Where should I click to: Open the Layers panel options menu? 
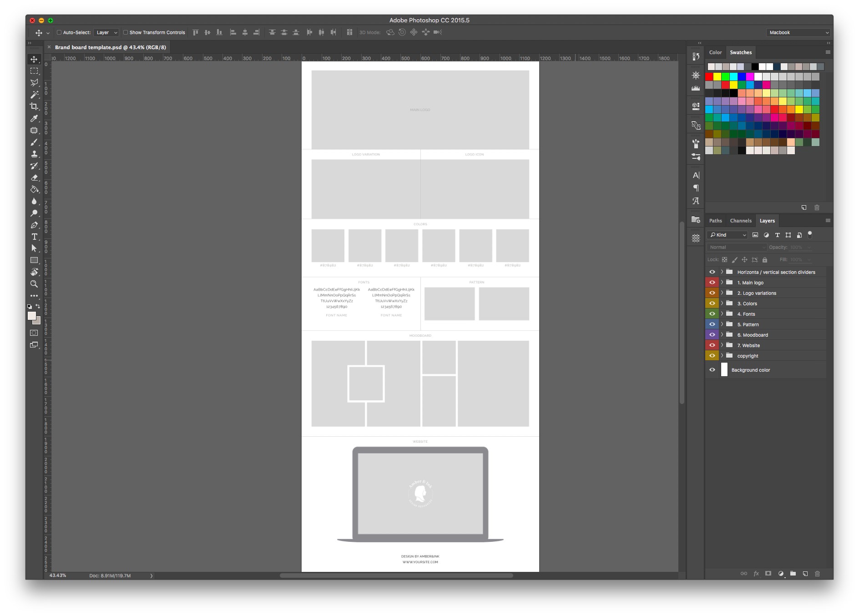[828, 221]
